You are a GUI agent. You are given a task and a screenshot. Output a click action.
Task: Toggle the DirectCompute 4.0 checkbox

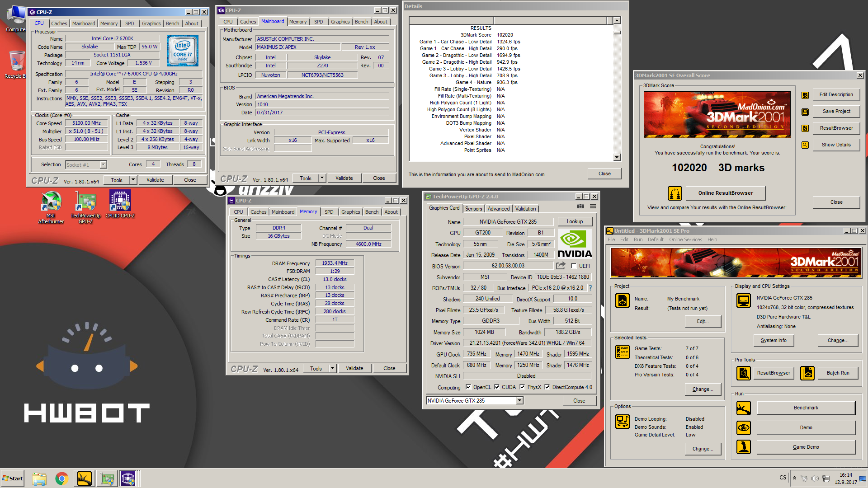tap(547, 387)
